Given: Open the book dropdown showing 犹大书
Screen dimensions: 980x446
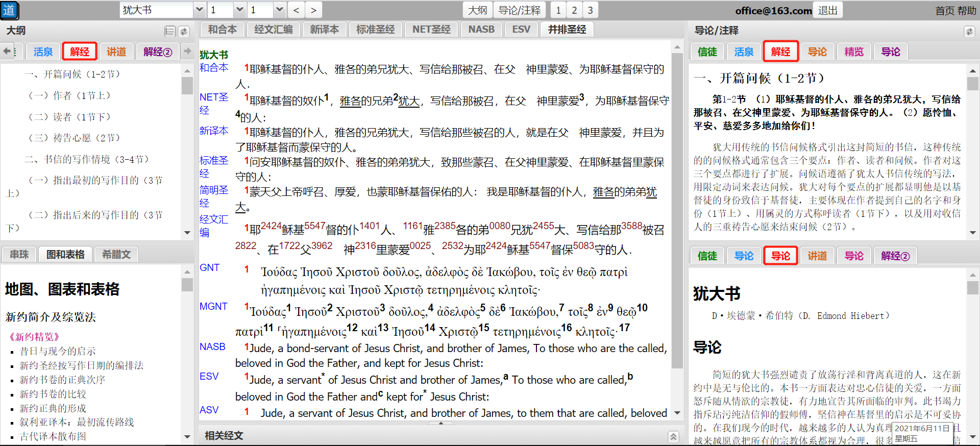Looking at the screenshot, I should click(x=200, y=10).
